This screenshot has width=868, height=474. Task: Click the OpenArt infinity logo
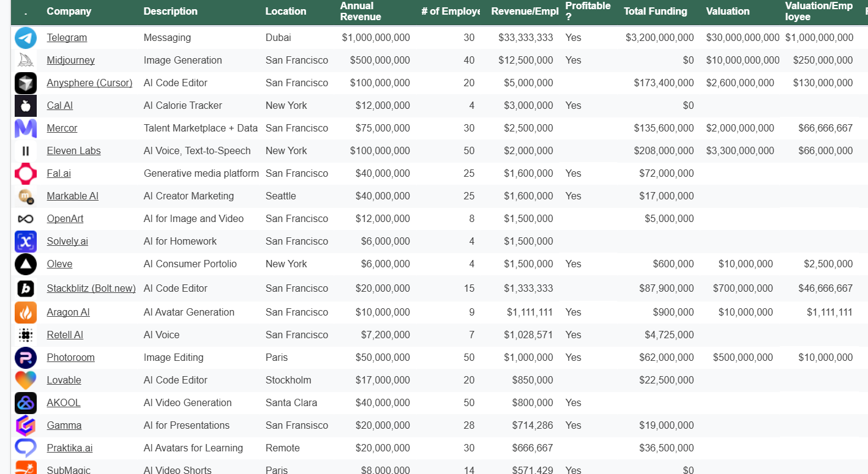click(x=26, y=219)
